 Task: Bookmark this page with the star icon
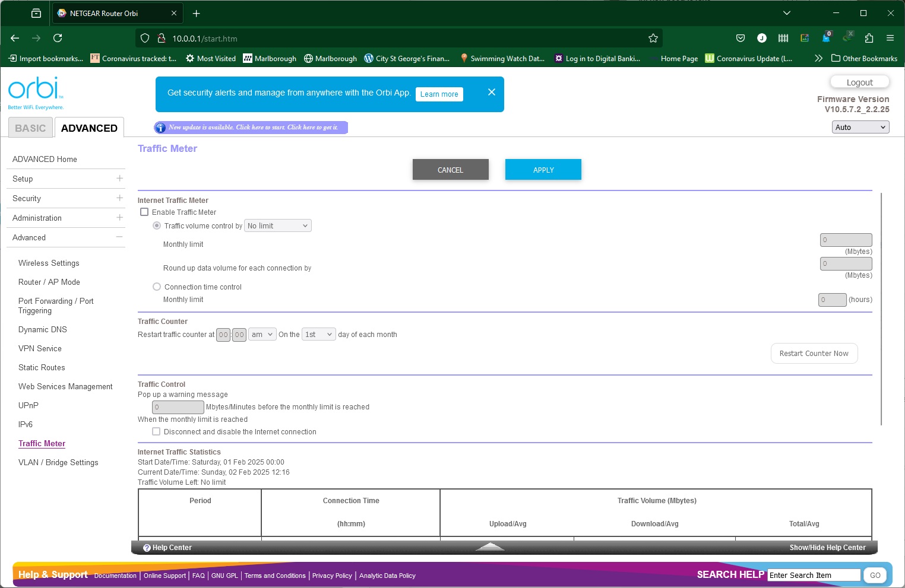click(x=653, y=39)
